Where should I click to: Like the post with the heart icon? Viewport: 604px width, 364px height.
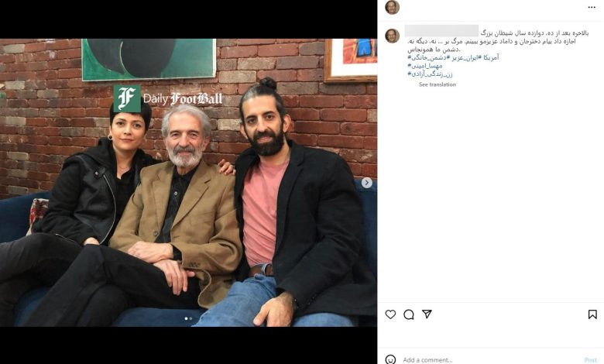390,314
